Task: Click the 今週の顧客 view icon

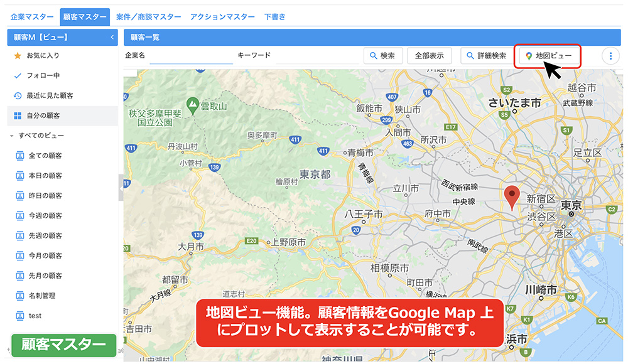Action: point(19,216)
